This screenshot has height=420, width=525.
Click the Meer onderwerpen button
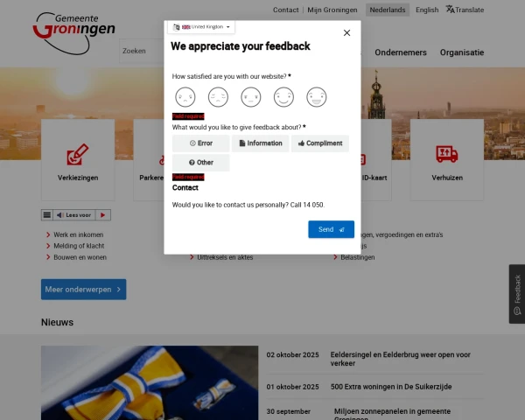point(84,290)
